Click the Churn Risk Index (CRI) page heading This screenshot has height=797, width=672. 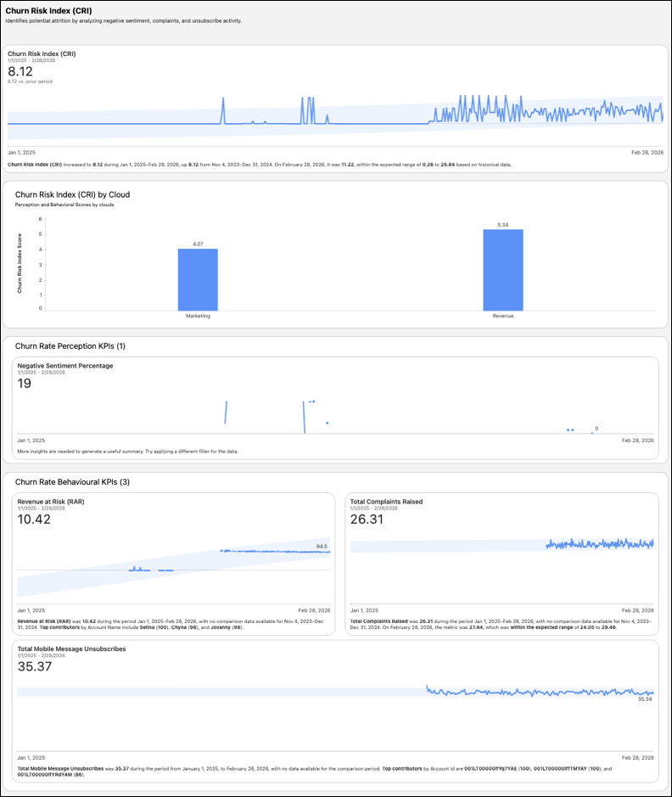(48, 11)
